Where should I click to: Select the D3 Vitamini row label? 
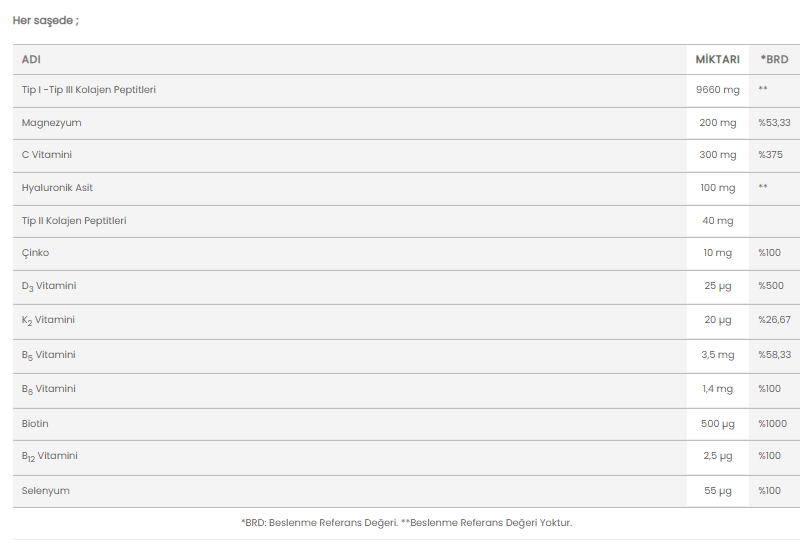point(49,286)
